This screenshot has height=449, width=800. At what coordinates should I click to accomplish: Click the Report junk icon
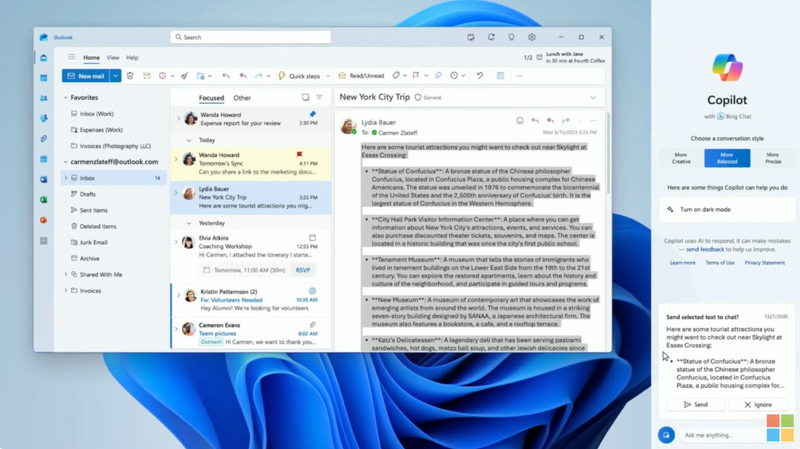click(162, 76)
